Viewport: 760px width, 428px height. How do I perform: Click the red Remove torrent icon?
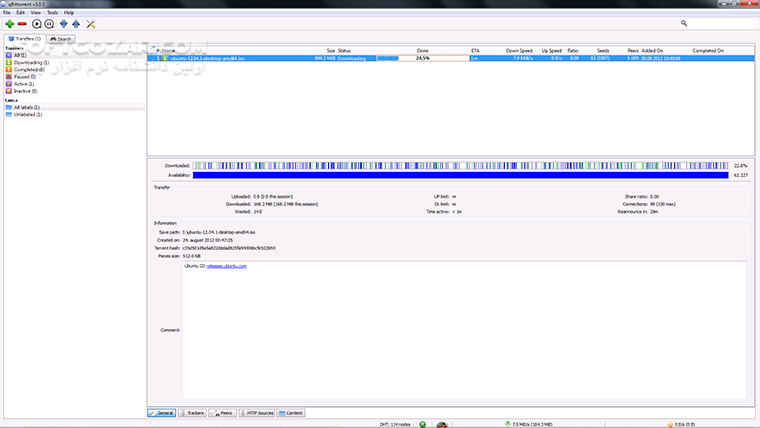pyautogui.click(x=22, y=24)
